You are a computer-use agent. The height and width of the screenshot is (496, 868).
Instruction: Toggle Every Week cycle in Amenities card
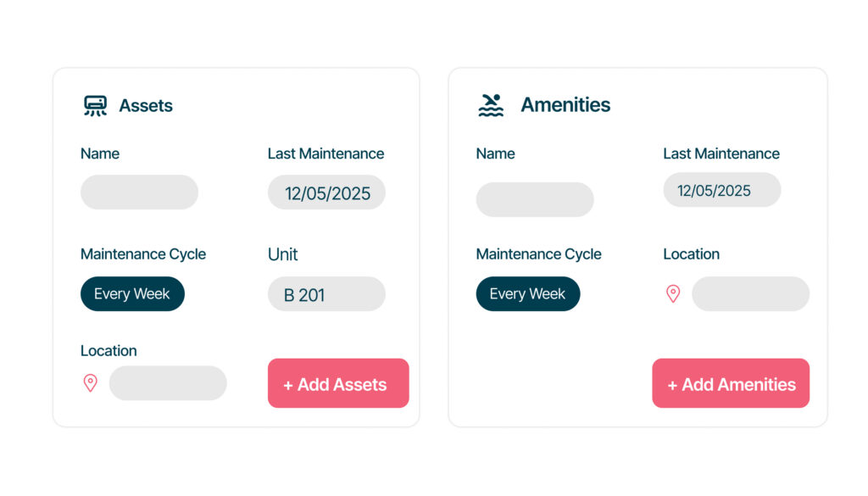click(527, 294)
